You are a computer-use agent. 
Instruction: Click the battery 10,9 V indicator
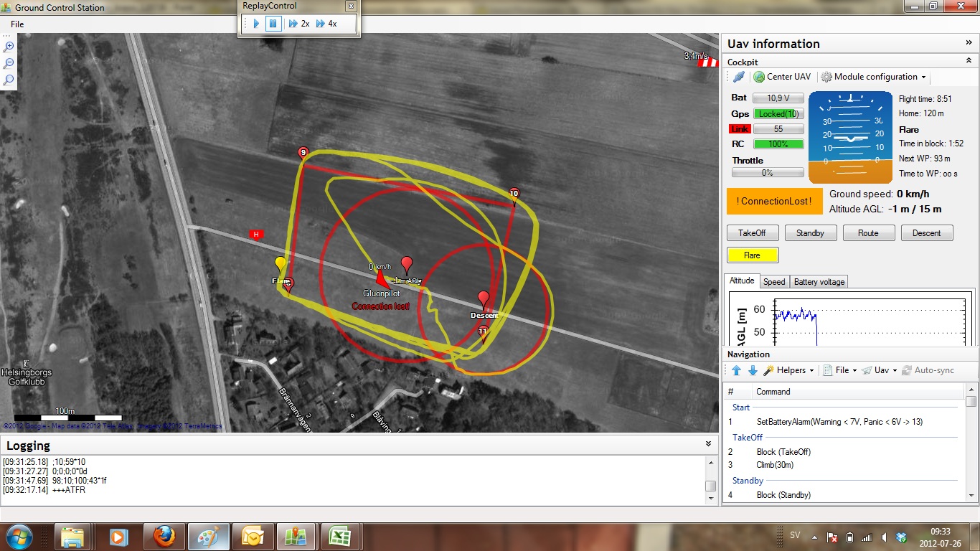[x=778, y=98]
